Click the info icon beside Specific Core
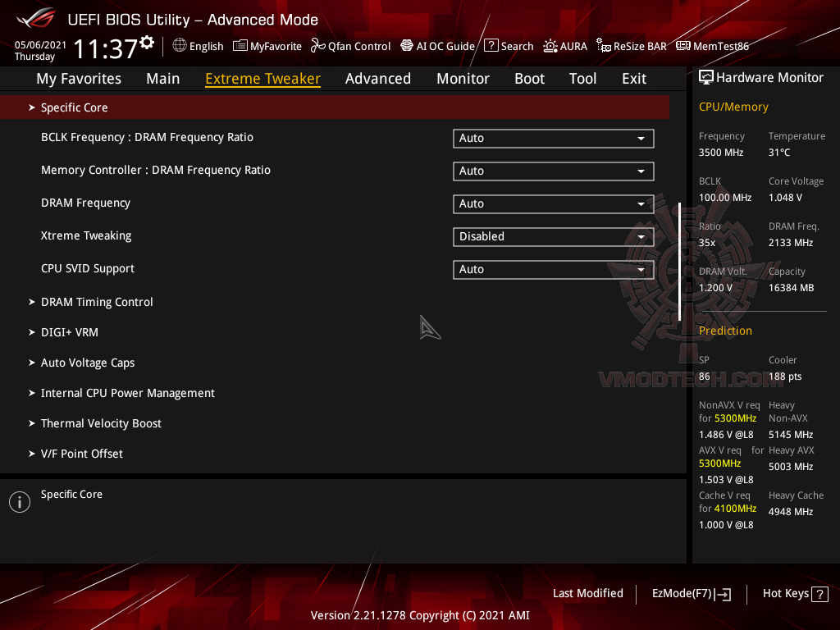Image resolution: width=840 pixels, height=630 pixels. pos(20,502)
